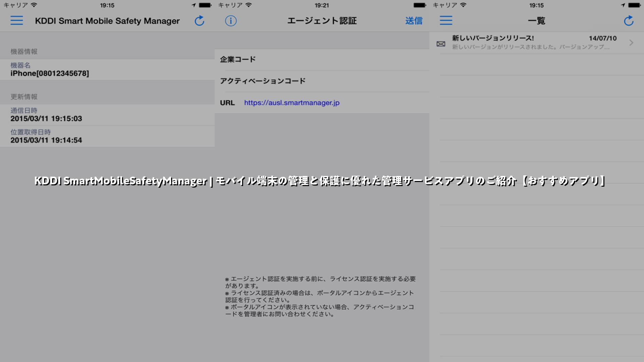This screenshot has width=644, height=362.
Task: Select device name iPhone[08012345678]
Action: 50,73
